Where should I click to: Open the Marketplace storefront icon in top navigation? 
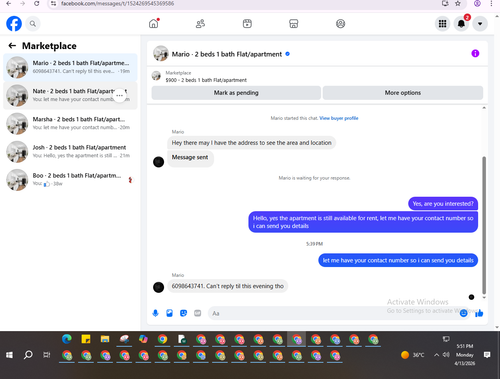[294, 24]
